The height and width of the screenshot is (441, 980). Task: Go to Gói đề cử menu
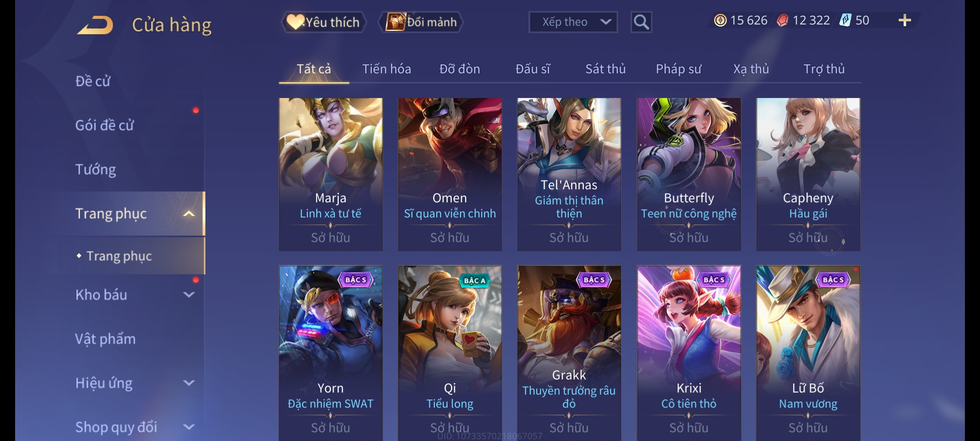pos(105,125)
